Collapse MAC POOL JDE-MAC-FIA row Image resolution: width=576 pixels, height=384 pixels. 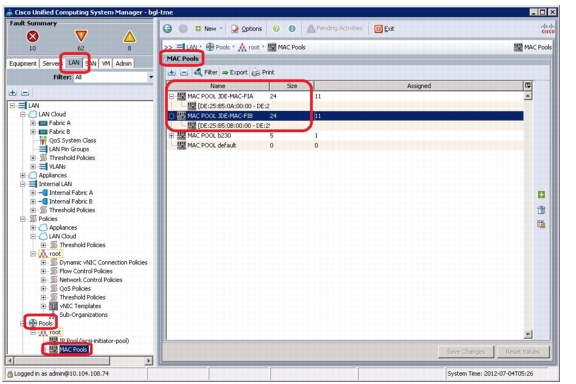172,96
